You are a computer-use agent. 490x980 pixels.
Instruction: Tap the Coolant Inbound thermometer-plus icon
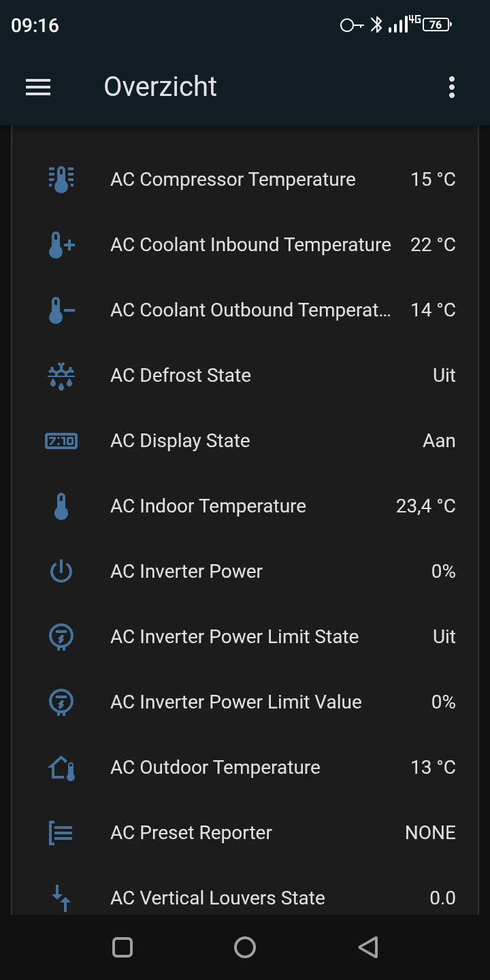tap(61, 245)
